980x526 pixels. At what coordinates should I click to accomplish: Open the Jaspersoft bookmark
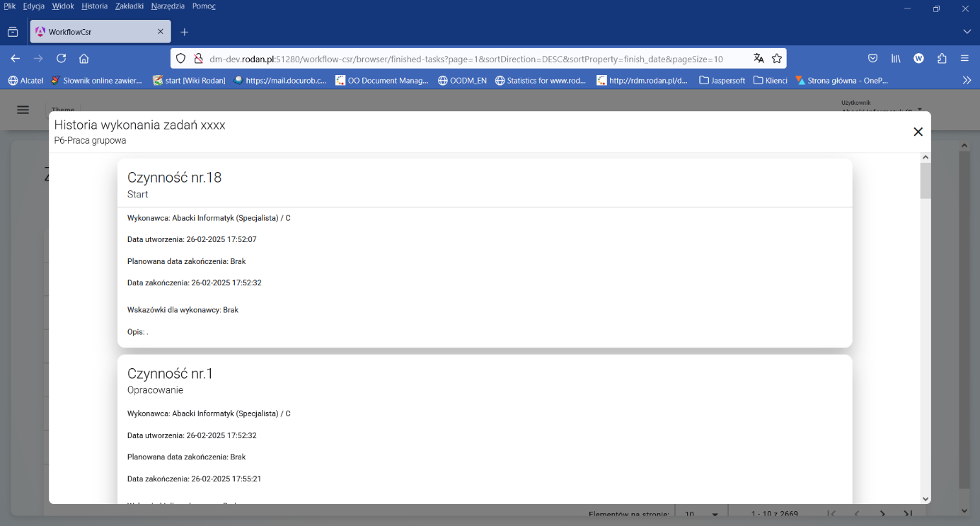point(722,80)
